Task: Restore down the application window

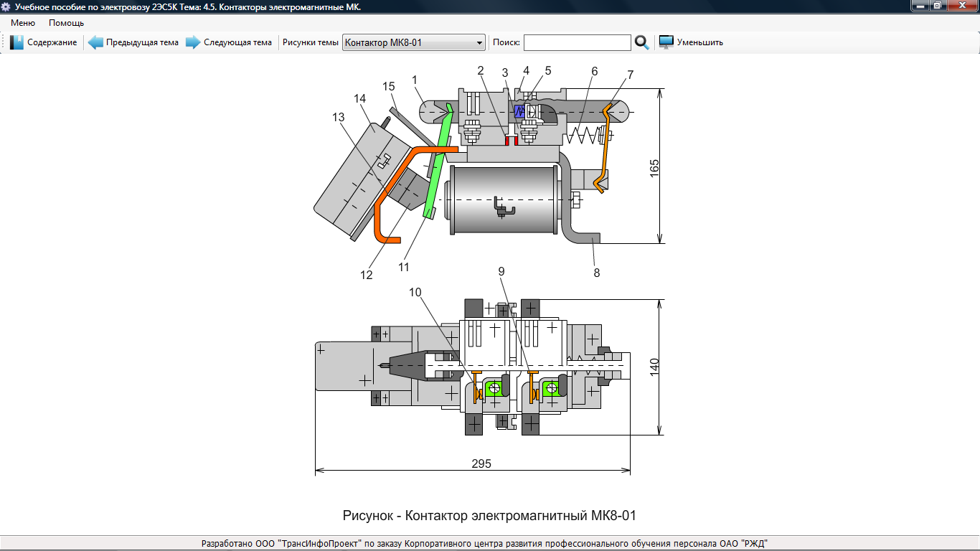Action: (x=939, y=6)
